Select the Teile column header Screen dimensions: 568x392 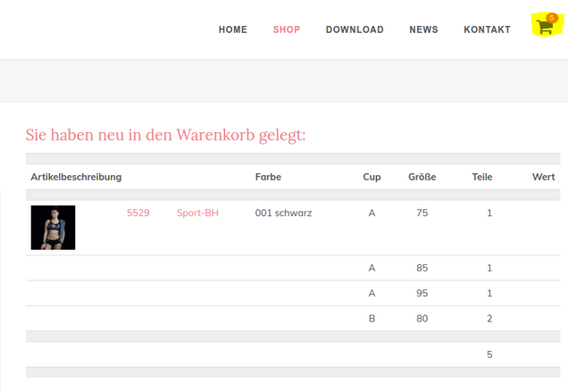click(x=482, y=177)
